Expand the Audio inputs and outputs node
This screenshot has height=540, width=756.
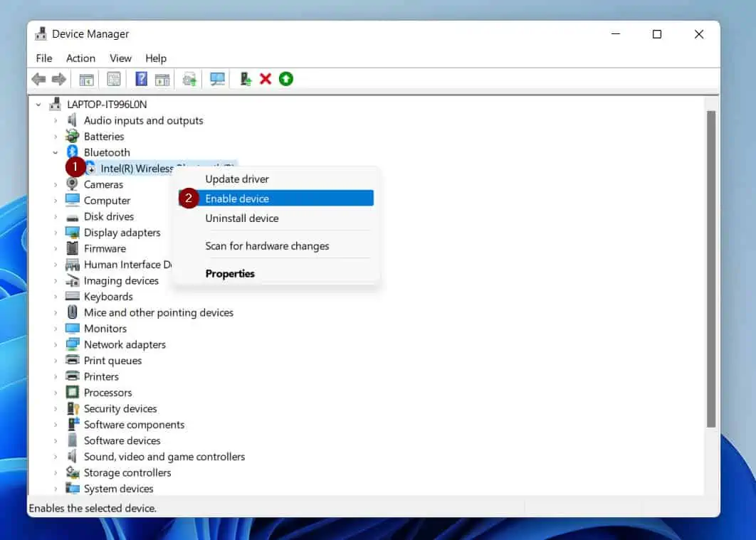(56, 121)
